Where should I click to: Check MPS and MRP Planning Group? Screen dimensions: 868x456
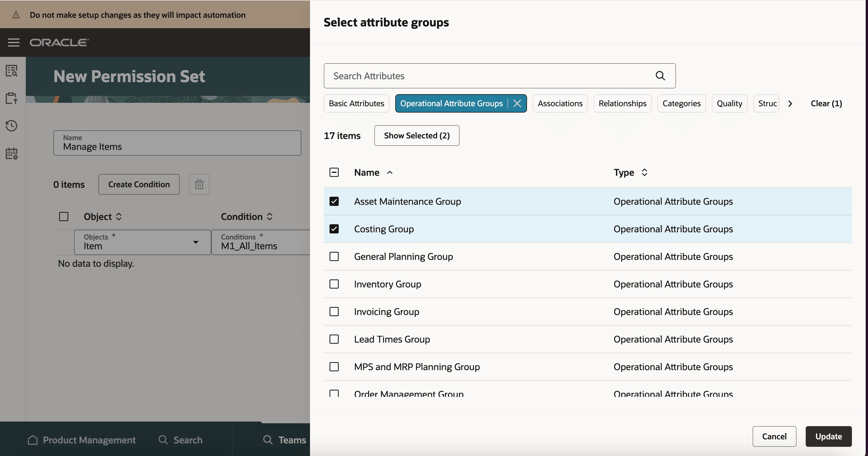(334, 367)
